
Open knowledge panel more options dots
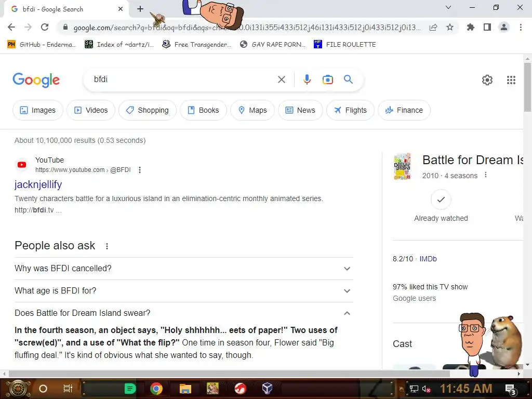coord(486,175)
